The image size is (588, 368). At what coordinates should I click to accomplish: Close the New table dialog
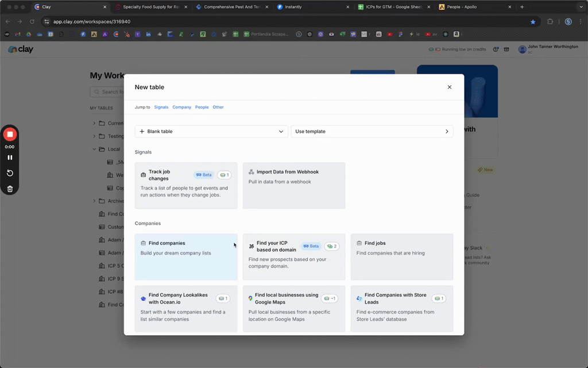coord(449,87)
